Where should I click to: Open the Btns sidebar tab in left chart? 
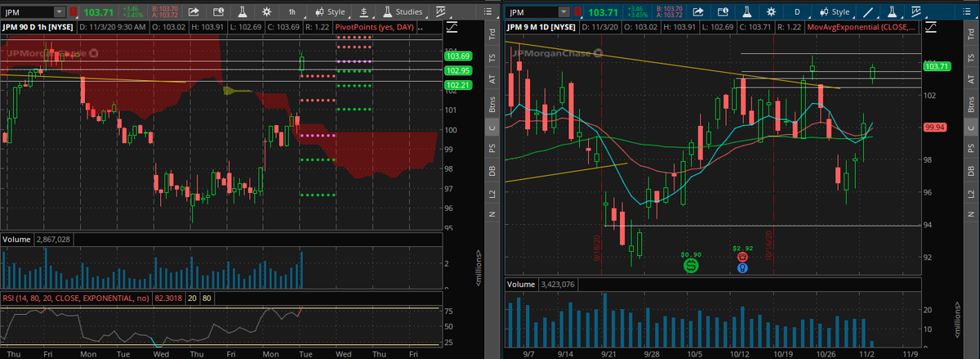pyautogui.click(x=492, y=105)
